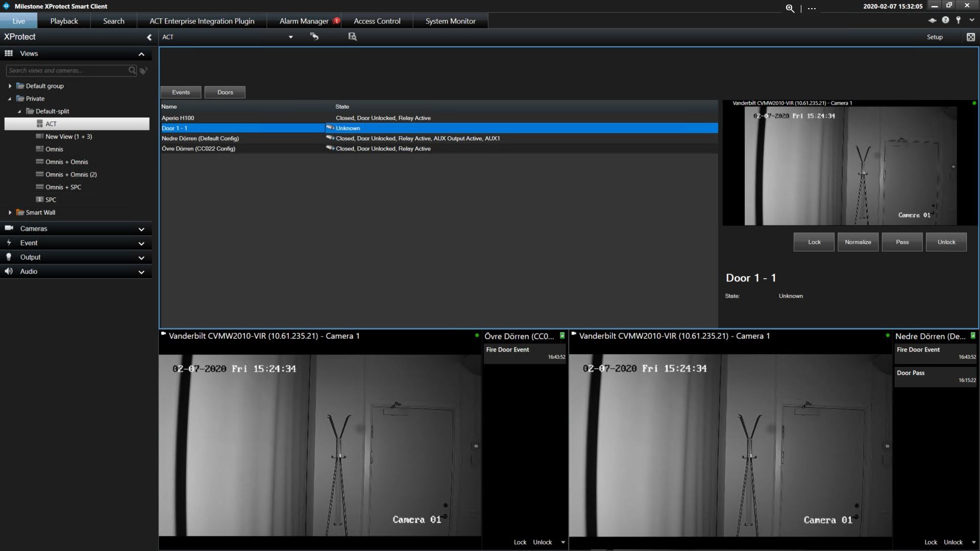Open the title bar ellipsis more menu
This screenshot has height=551, width=980.
click(812, 9)
